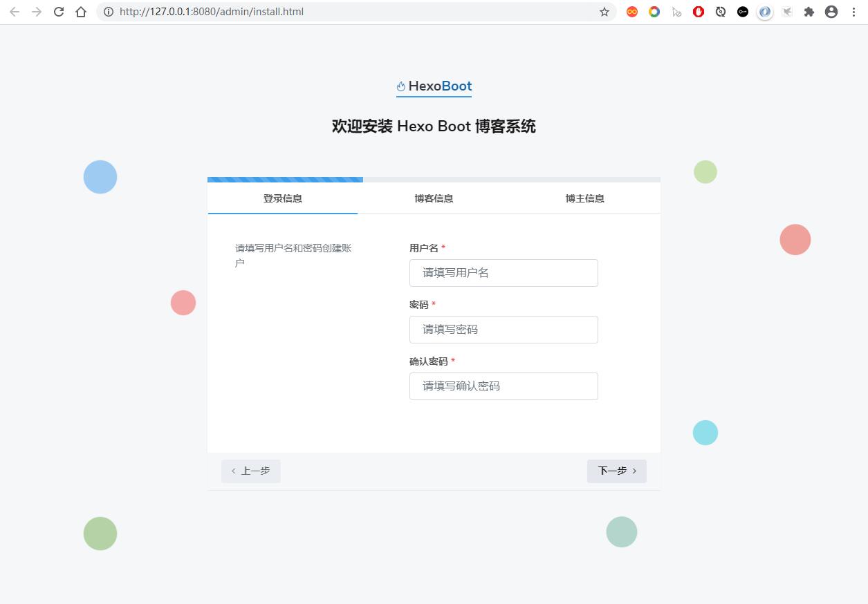Open the circular sync arrows extension
868x604 pixels.
click(721, 12)
